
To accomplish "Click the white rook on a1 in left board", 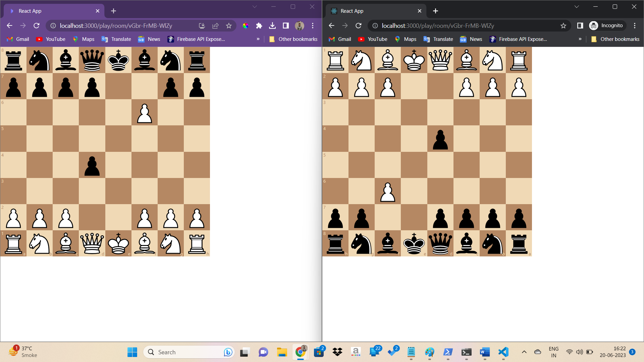I will point(13,244).
